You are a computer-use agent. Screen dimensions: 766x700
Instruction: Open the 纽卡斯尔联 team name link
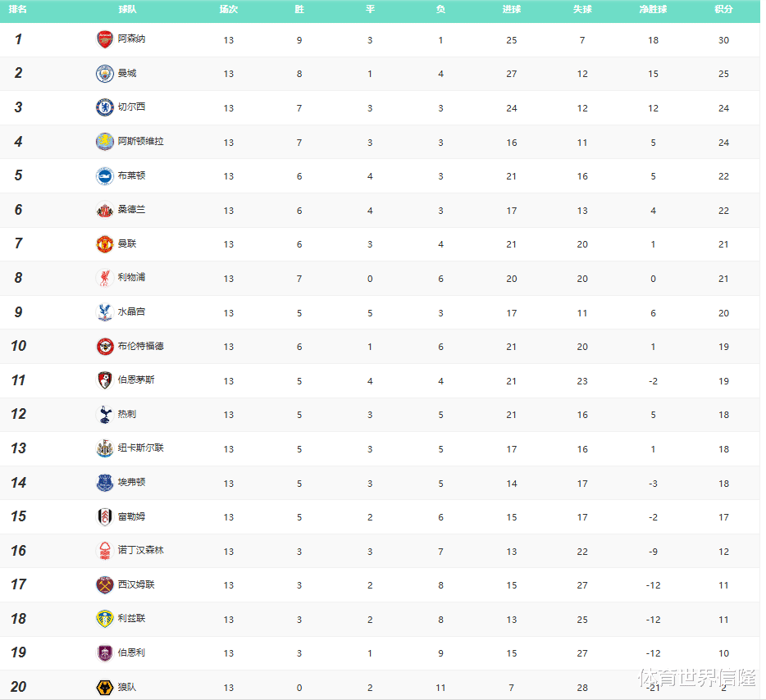click(140, 448)
